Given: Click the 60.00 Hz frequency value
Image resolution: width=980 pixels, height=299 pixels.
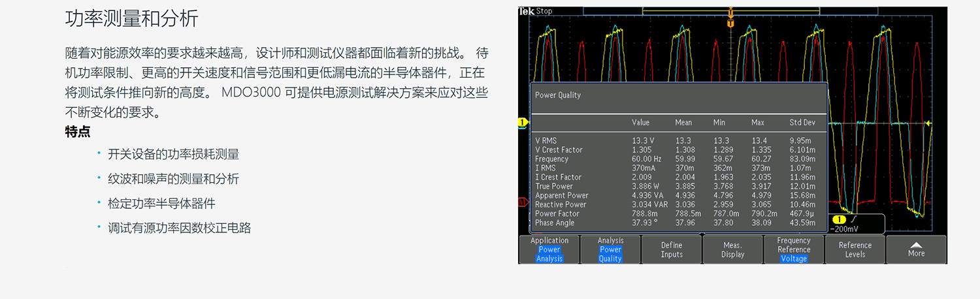Looking at the screenshot, I should [x=647, y=159].
